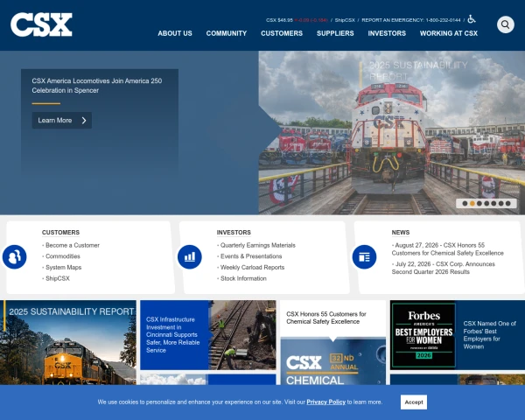This screenshot has width=525, height=420.
Task: Accept cookies with the Accept button
Action: (x=414, y=402)
